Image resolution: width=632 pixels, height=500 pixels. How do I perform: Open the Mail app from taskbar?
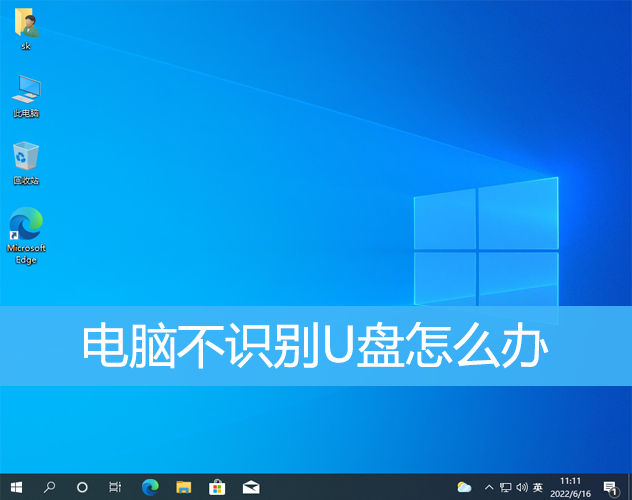(251, 487)
